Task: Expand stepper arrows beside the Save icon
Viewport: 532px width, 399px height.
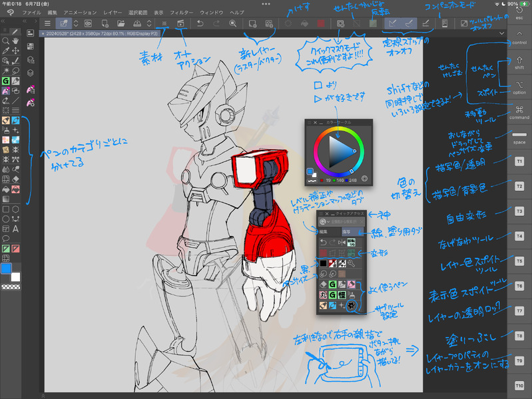Action: pyautogui.click(x=149, y=23)
